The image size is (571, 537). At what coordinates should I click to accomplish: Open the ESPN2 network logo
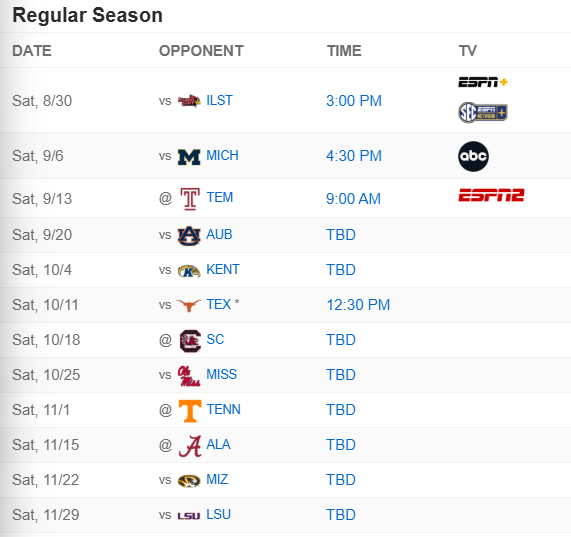point(491,195)
